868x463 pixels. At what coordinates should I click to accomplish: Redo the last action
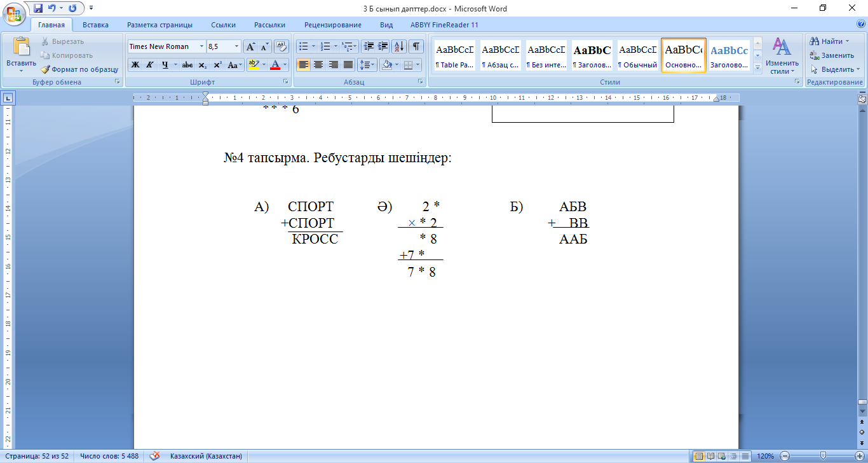pos(72,8)
